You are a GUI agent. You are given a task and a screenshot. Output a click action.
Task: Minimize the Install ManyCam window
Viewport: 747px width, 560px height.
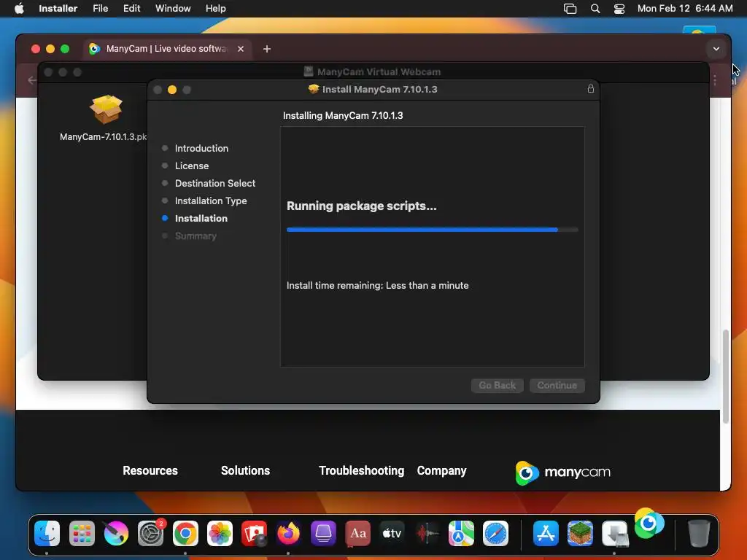(x=172, y=90)
